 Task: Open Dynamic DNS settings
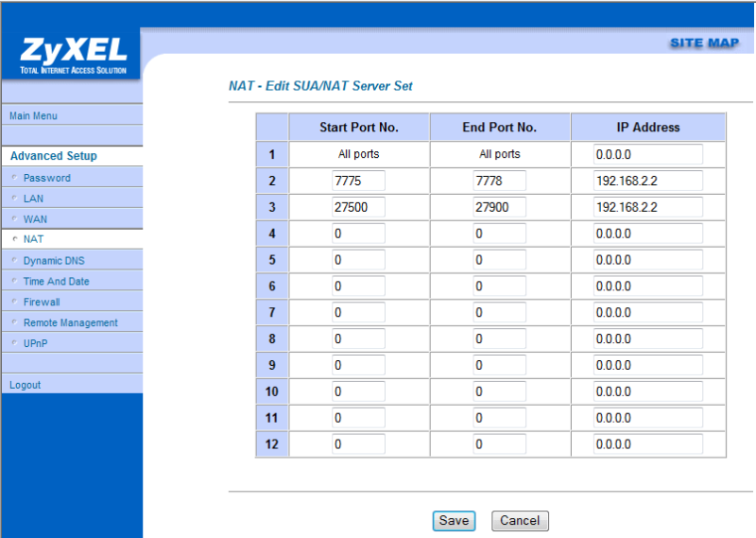coord(54,261)
